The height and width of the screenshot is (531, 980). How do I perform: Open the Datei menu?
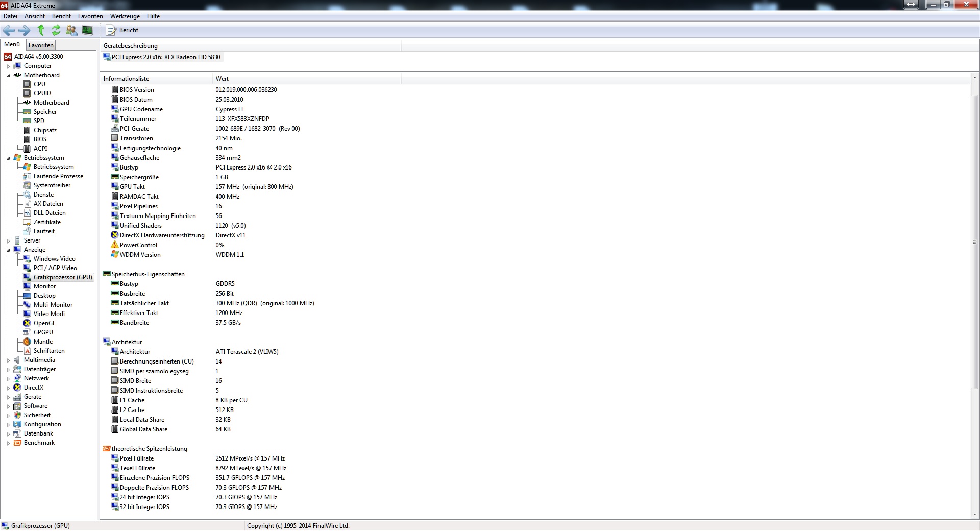coord(10,16)
